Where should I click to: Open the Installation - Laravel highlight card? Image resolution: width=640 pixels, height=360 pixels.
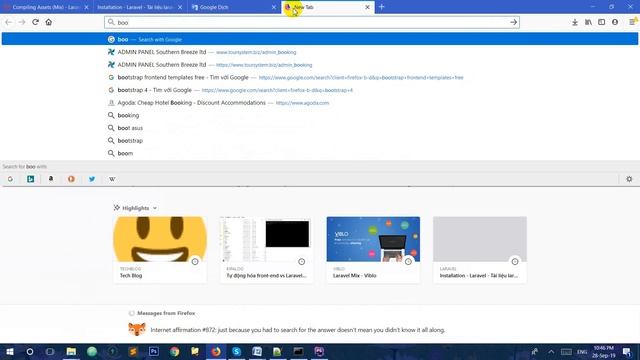[480, 249]
